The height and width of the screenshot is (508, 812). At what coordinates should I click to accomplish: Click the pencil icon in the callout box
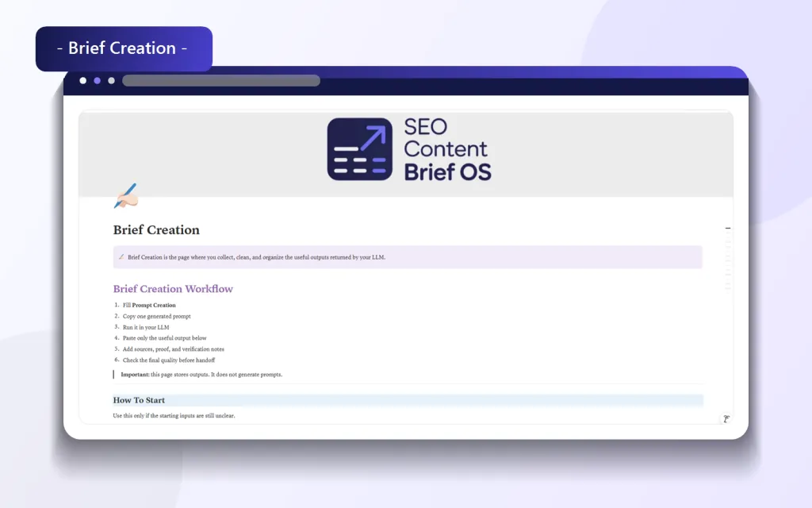(121, 256)
